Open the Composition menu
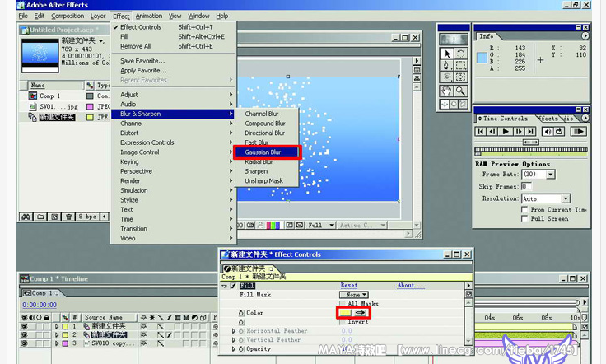This screenshot has height=364, width=606. [68, 16]
